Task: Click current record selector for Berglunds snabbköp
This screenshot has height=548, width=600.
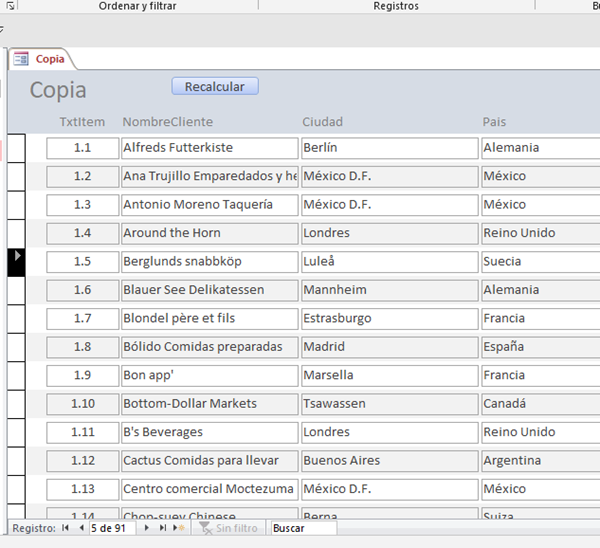Action: tap(16, 262)
